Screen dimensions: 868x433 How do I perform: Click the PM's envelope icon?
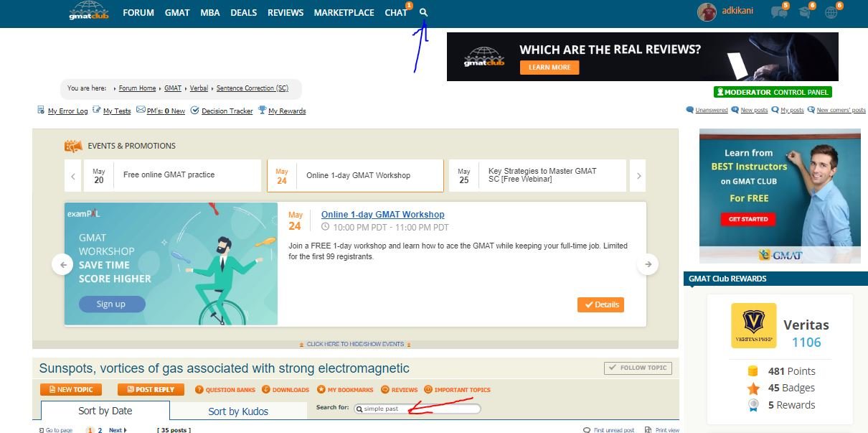tap(140, 110)
